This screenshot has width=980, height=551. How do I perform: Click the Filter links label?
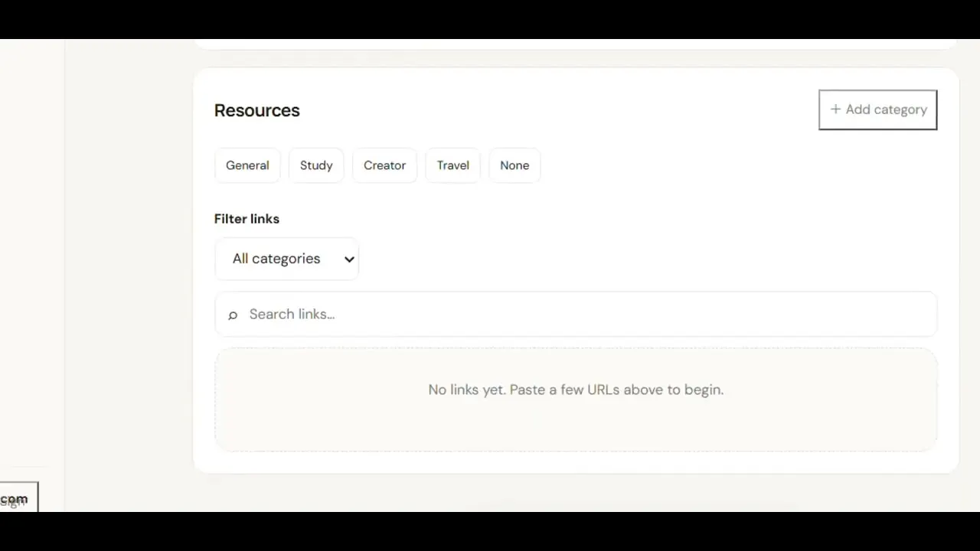pyautogui.click(x=247, y=219)
